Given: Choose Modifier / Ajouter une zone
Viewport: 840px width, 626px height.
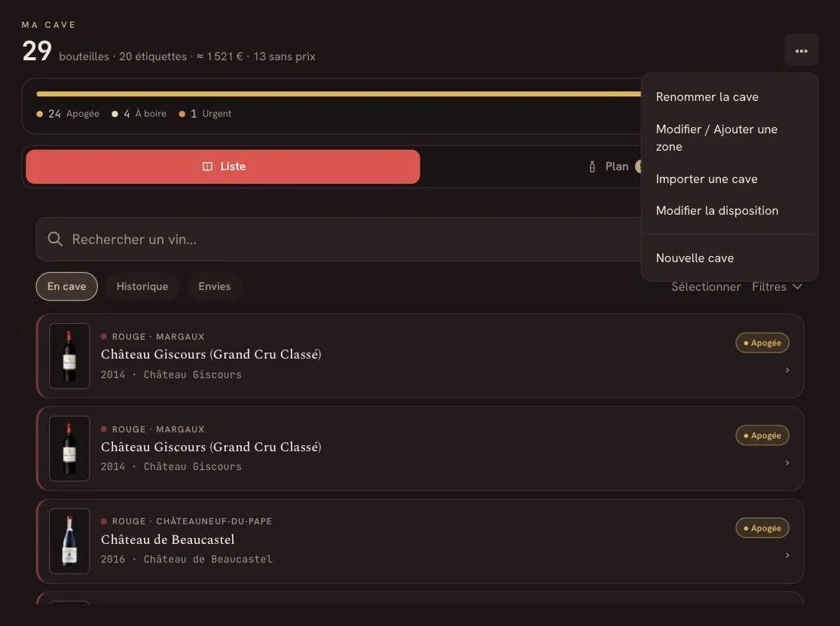Looking at the screenshot, I should 716,138.
